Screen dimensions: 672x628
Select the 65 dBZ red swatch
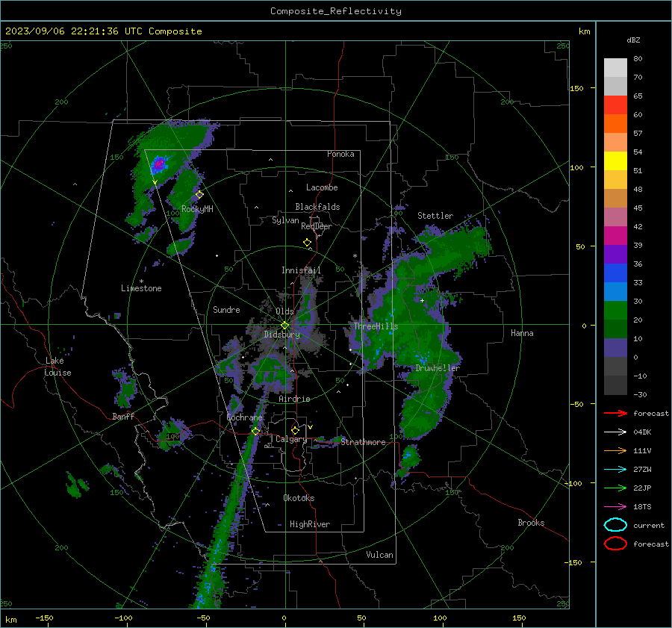click(x=615, y=105)
